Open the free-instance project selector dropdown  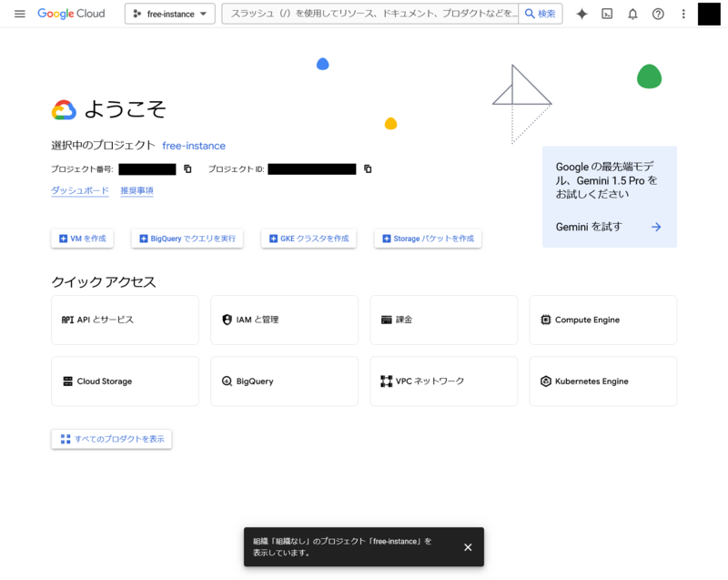(170, 14)
